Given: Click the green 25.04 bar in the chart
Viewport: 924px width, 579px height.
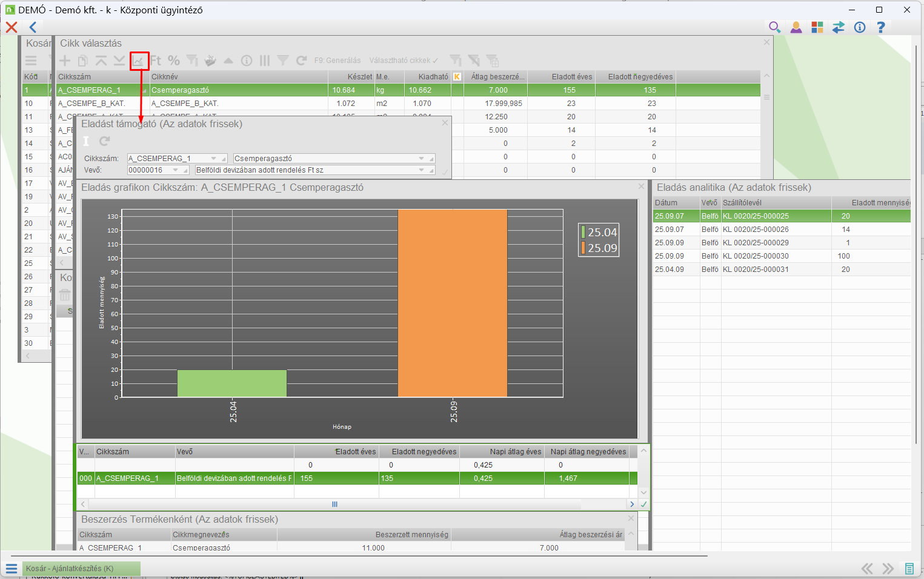Looking at the screenshot, I should click(232, 383).
